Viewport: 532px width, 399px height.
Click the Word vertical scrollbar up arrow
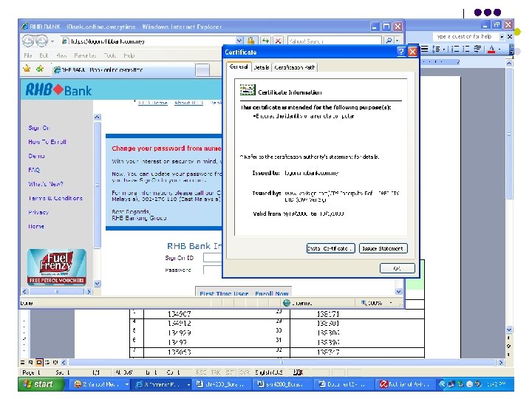click(509, 63)
